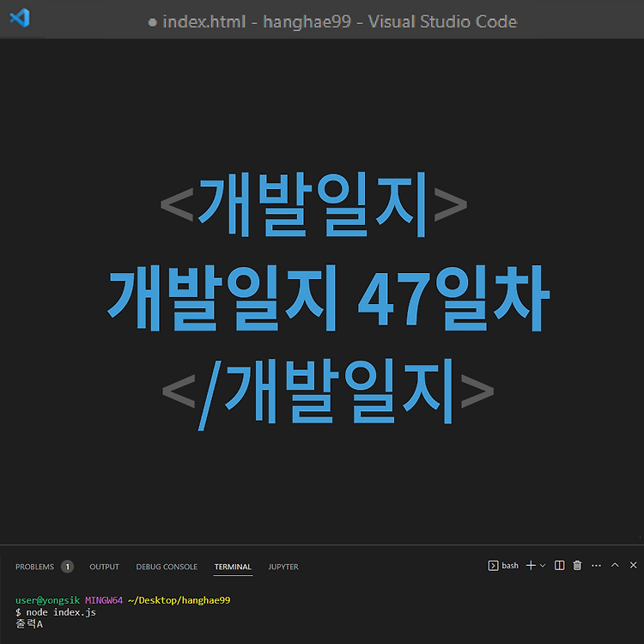The image size is (644, 644).
Task: Switch to the DEBUG CONSOLE tab
Action: pyautogui.click(x=167, y=567)
